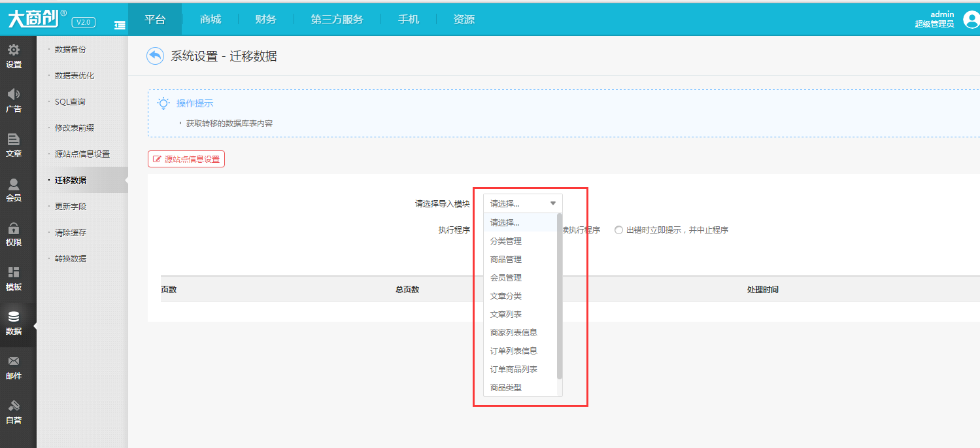Click the blue back arrow icon

coord(155,56)
